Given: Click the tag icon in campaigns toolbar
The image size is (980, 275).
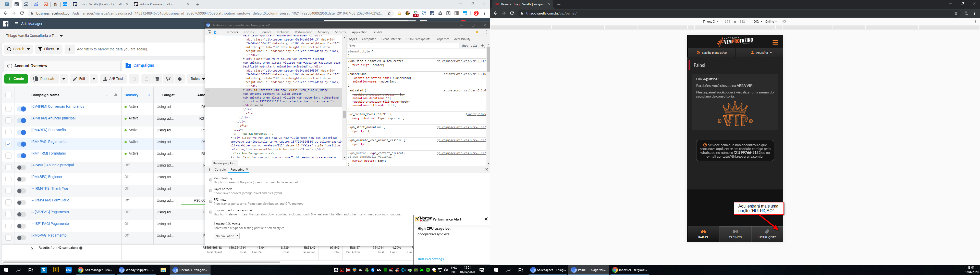Looking at the screenshot, I should coord(180,79).
